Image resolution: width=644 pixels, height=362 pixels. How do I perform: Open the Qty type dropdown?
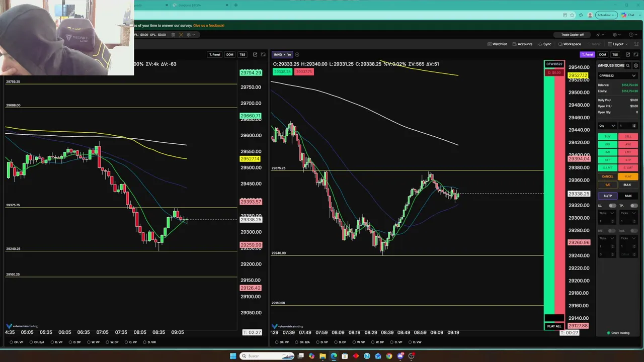[x=607, y=126]
